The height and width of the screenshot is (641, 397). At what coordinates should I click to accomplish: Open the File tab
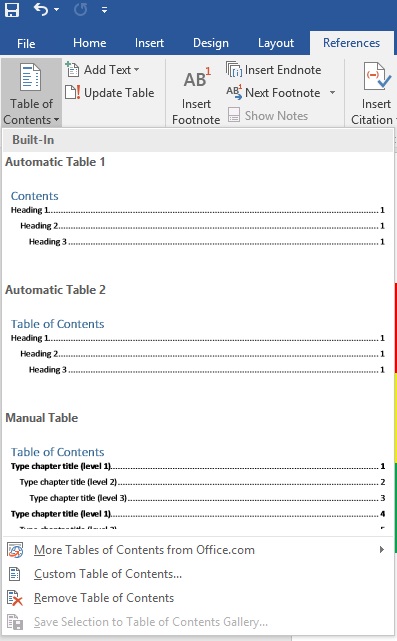(26, 43)
